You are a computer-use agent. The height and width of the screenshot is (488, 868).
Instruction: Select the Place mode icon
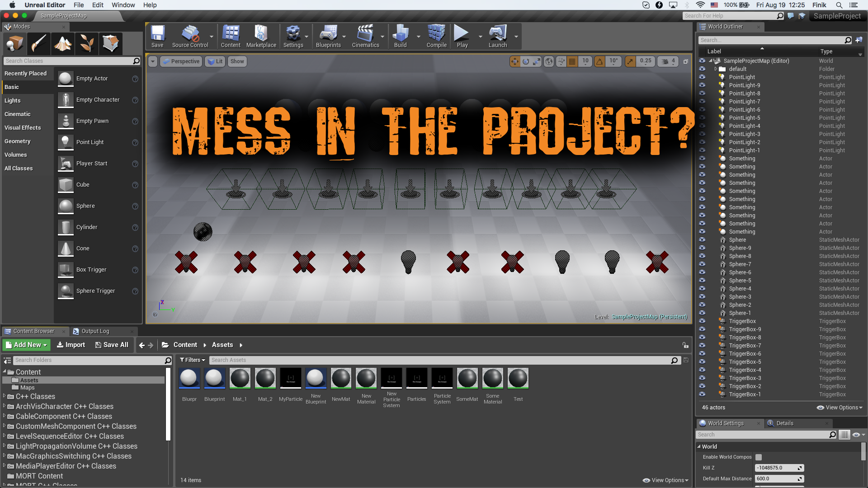(14, 44)
